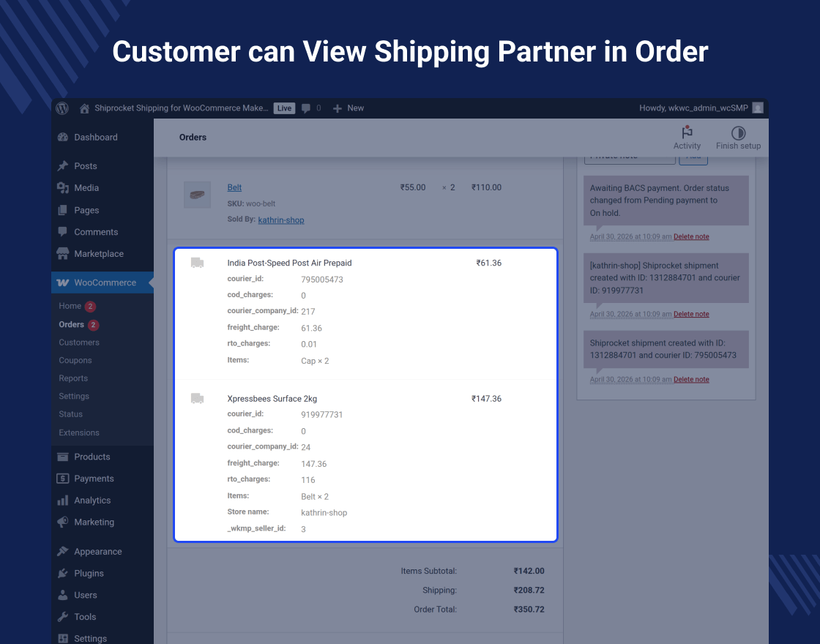Click truck icon beside Xpressbees Surface 2kg
The width and height of the screenshot is (820, 644).
(x=197, y=398)
